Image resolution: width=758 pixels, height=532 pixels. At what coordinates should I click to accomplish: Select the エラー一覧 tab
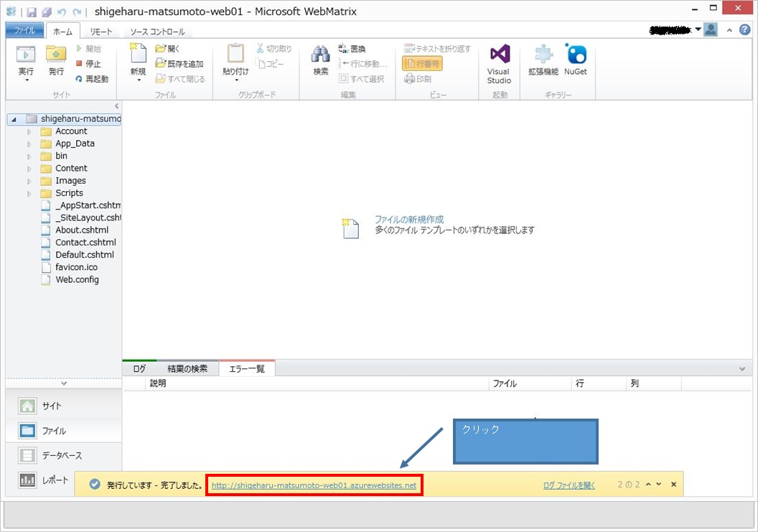[247, 369]
